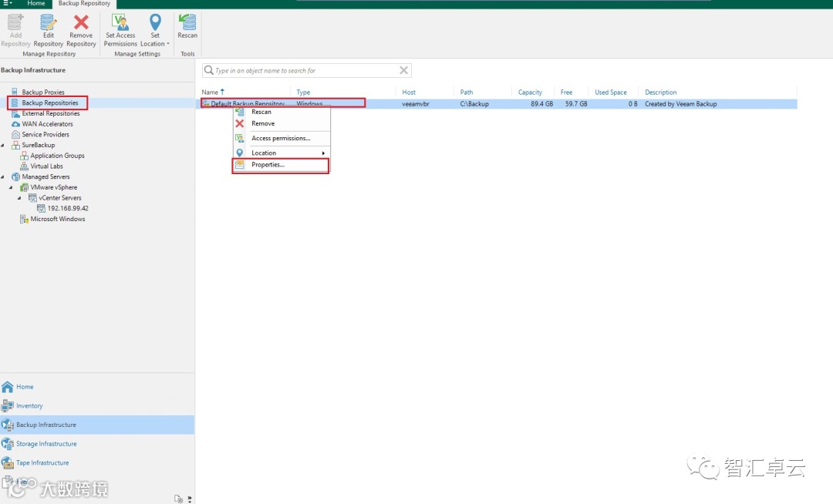Click the search box for object names
Image resolution: width=833 pixels, height=504 pixels.
pyautogui.click(x=306, y=71)
